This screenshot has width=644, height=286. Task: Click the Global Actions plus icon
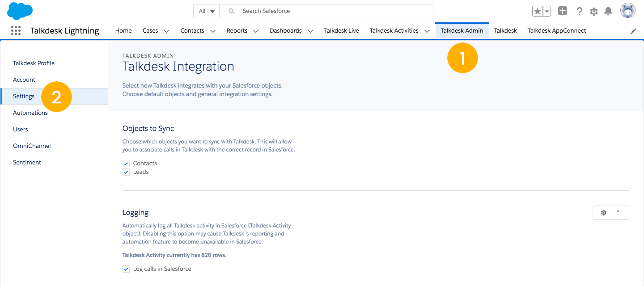[x=563, y=11]
